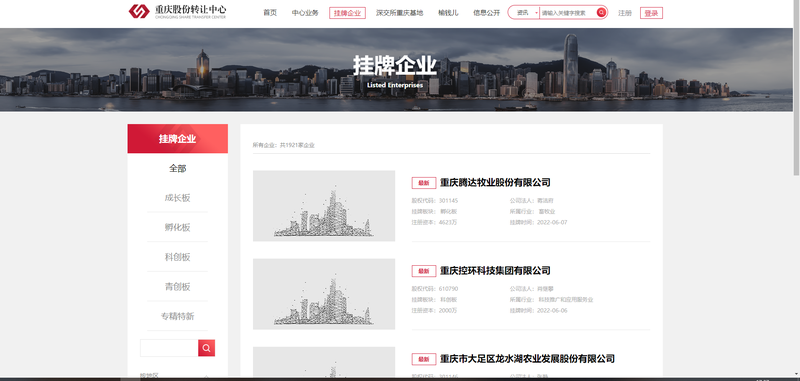Click the 最新 badge beside 重庆腾达牧业
Screen dimensions: 800x381
(x=424, y=183)
